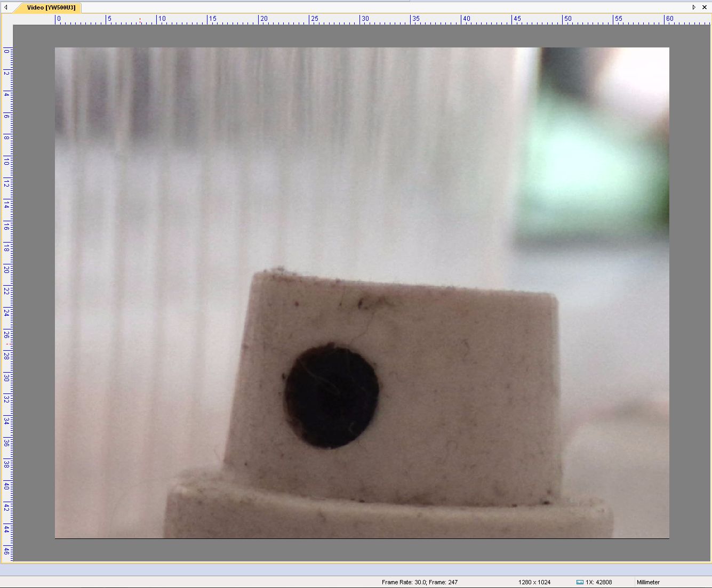712x588 pixels.
Task: Click the 0 mark on horizontal ruler
Action: tap(58, 19)
